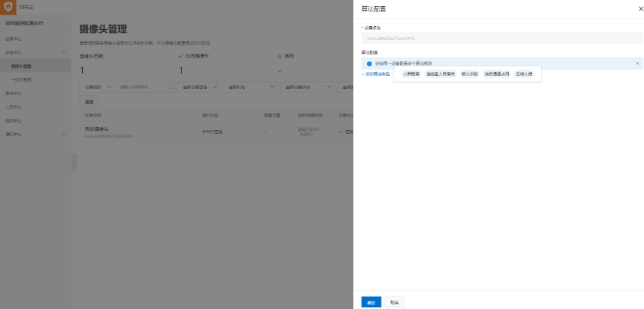Open 摄像头管理 in the sidebar
644x309 pixels.
[21, 66]
